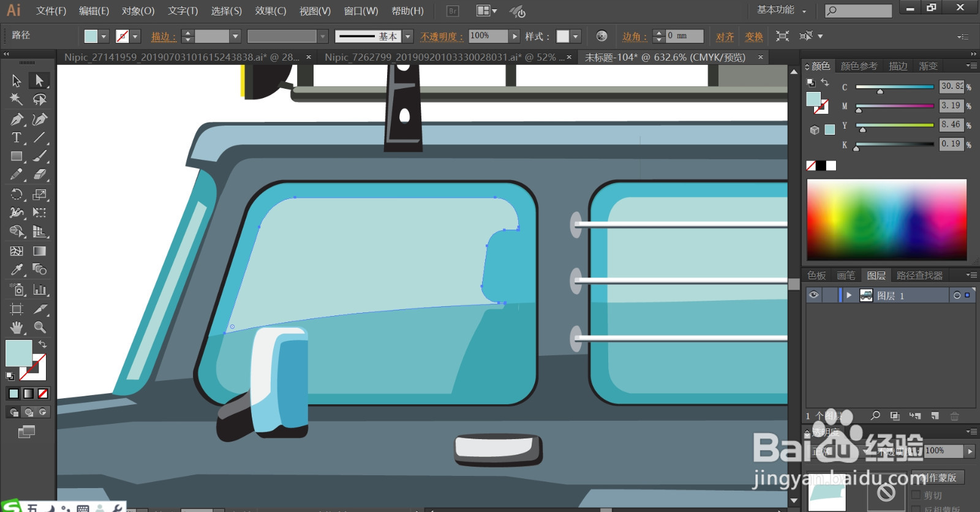Open the stroke weight dropdown
Image resolution: width=980 pixels, height=512 pixels.
[235, 37]
